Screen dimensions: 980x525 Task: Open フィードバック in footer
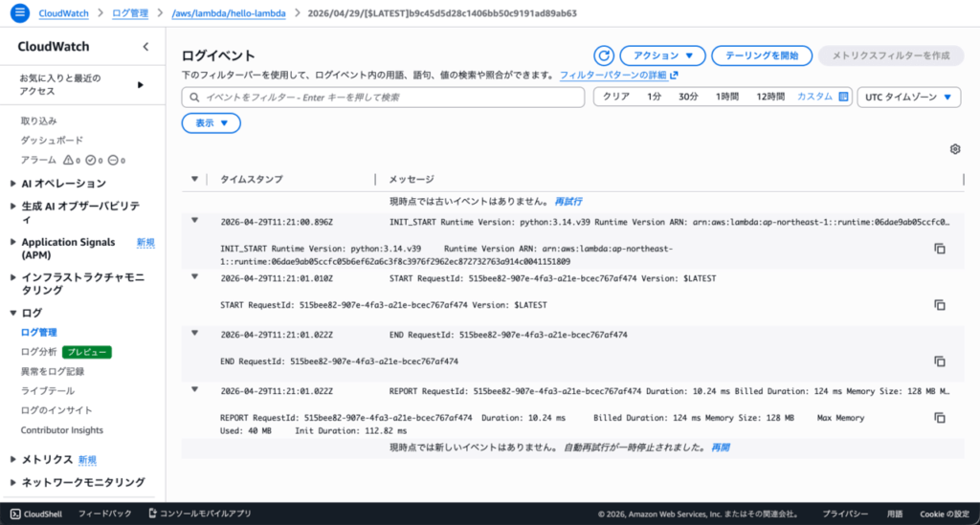[105, 514]
